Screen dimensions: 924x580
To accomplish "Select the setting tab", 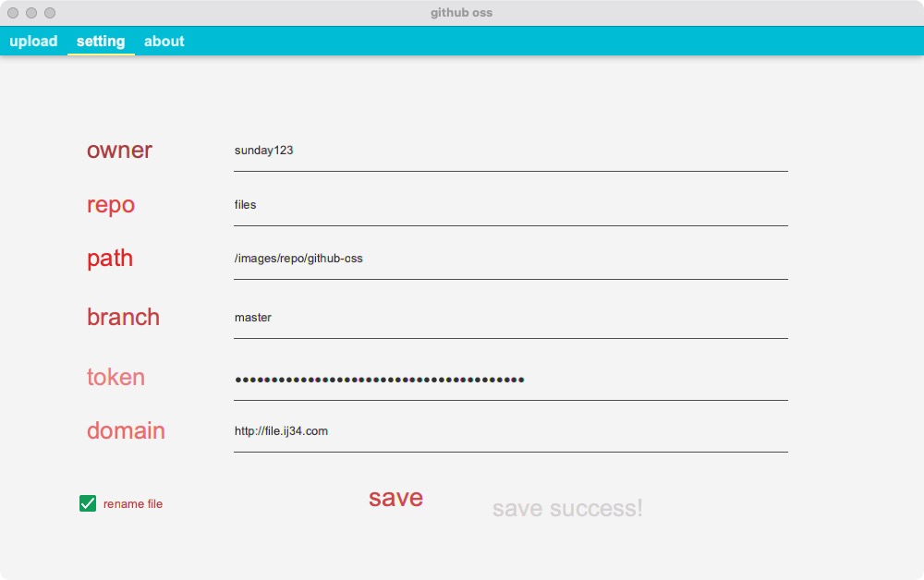I will click(101, 42).
